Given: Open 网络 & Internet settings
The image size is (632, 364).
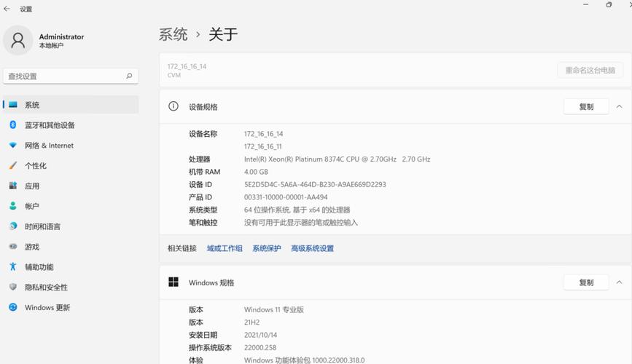Looking at the screenshot, I should 71,146.
